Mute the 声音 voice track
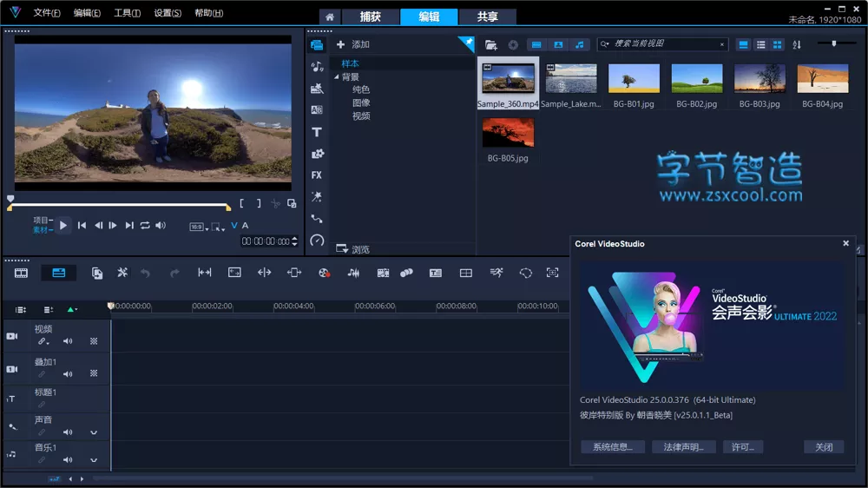The image size is (868, 488). pyautogui.click(x=68, y=432)
